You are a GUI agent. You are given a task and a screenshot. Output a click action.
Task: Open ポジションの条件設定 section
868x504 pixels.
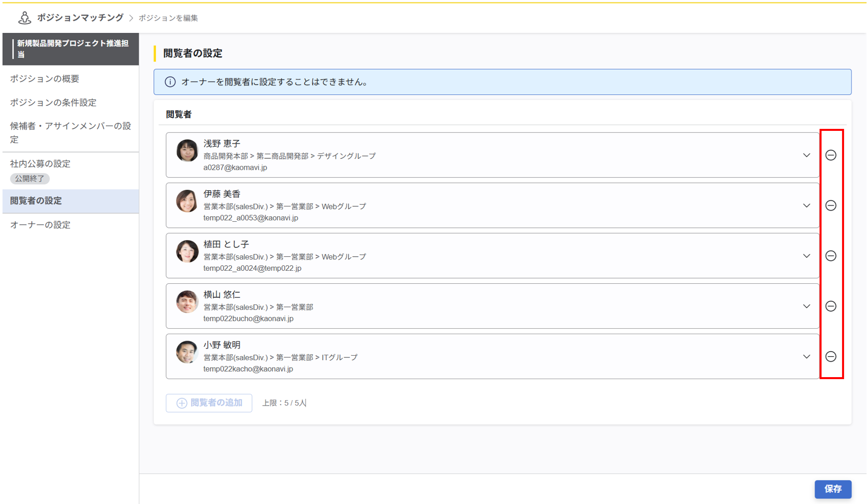pos(53,102)
